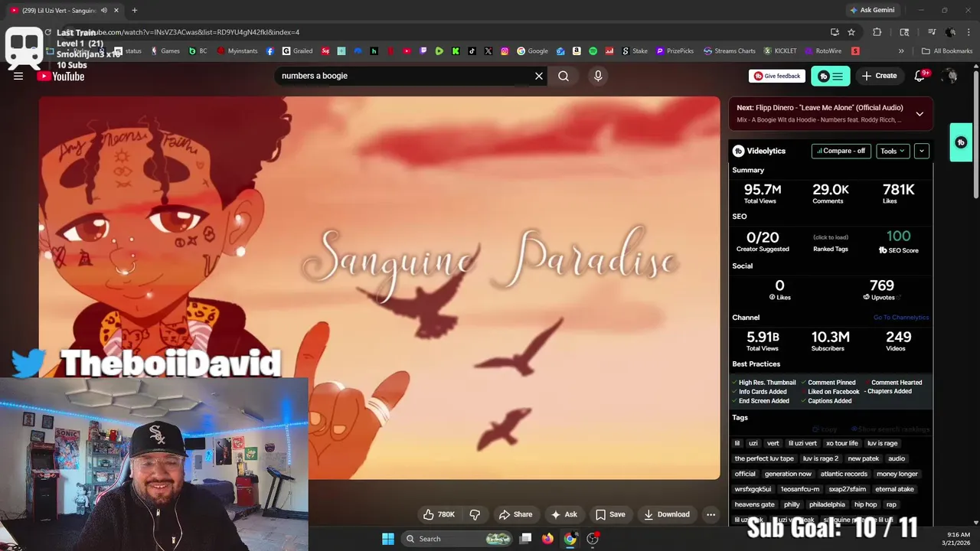This screenshot has height=551, width=980.
Task: Click the 'new patek' tag
Action: (863, 458)
